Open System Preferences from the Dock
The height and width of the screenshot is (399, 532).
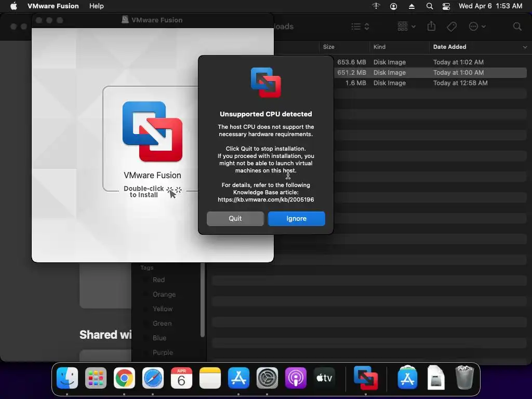click(x=267, y=378)
